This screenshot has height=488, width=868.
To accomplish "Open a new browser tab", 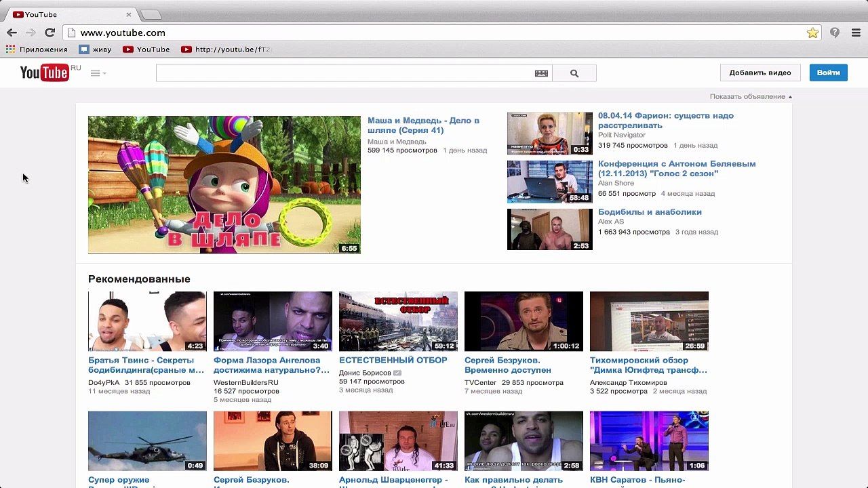I will (x=151, y=15).
